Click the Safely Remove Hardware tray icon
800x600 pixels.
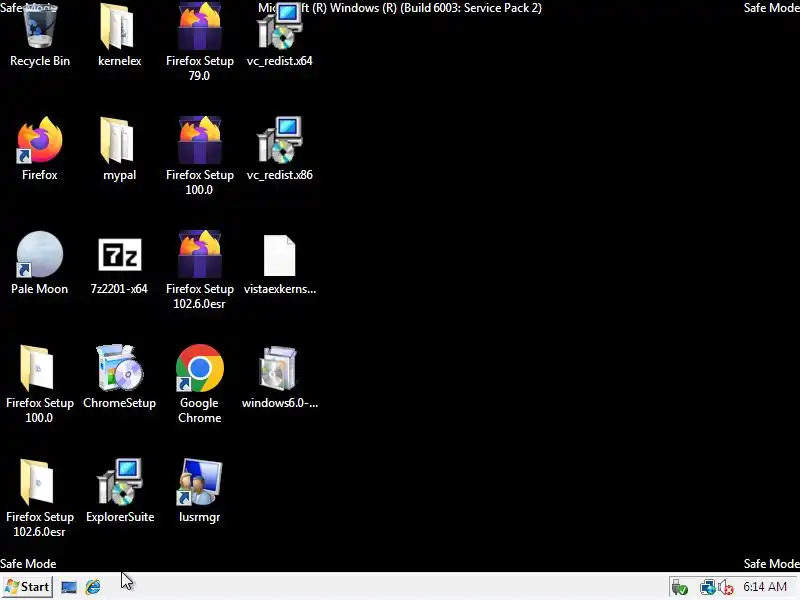point(680,588)
